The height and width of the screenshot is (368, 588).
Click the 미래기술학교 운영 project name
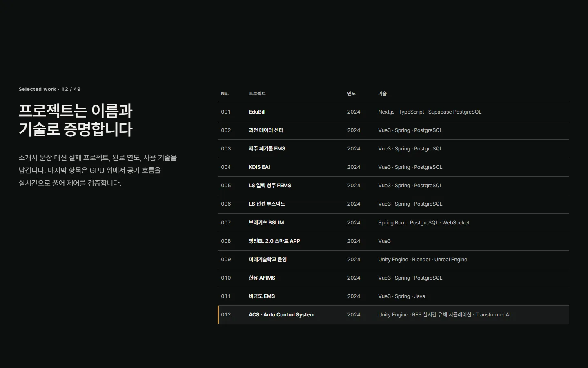tap(267, 260)
